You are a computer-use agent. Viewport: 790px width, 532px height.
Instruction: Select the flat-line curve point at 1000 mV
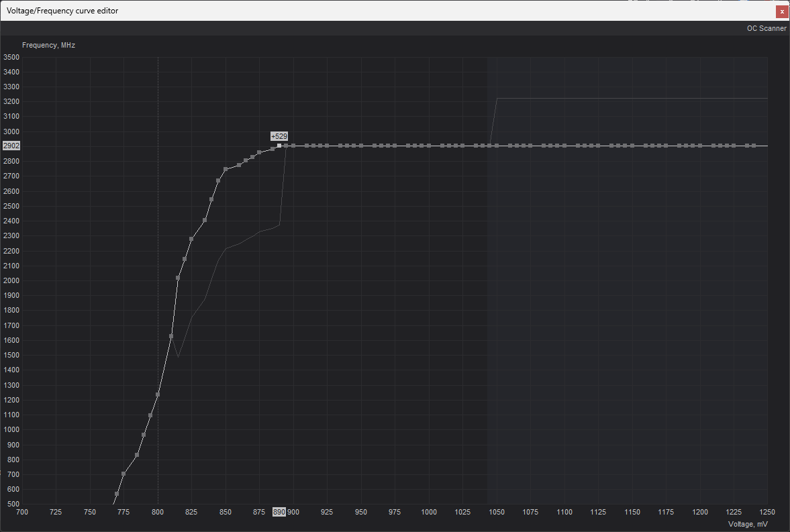point(429,146)
